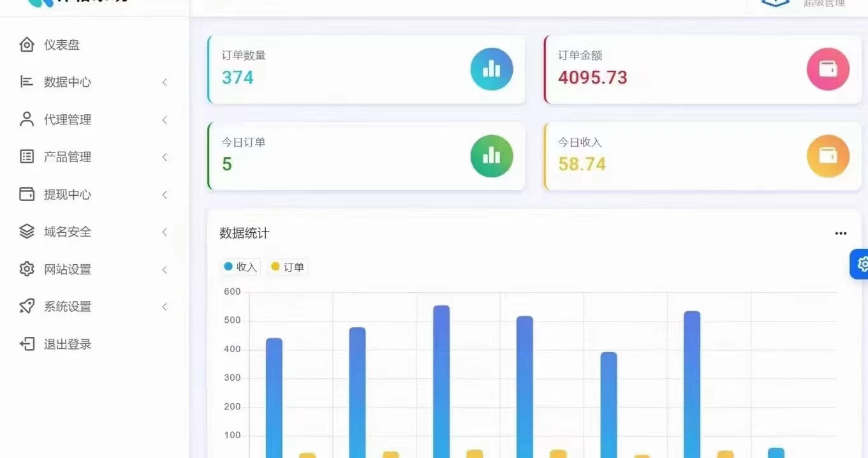Hide income data by clicking its legend dot
Image resolution: width=868 pixels, height=458 pixels.
click(230, 267)
